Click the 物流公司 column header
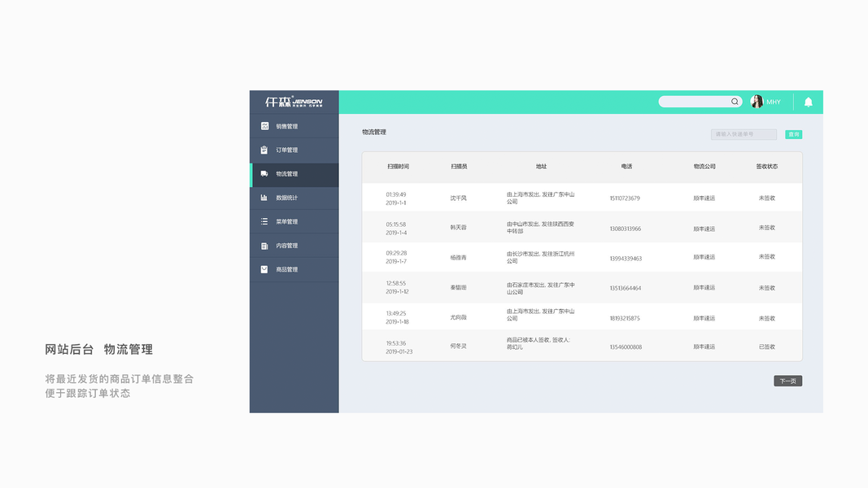The height and width of the screenshot is (488, 868). 704,167
